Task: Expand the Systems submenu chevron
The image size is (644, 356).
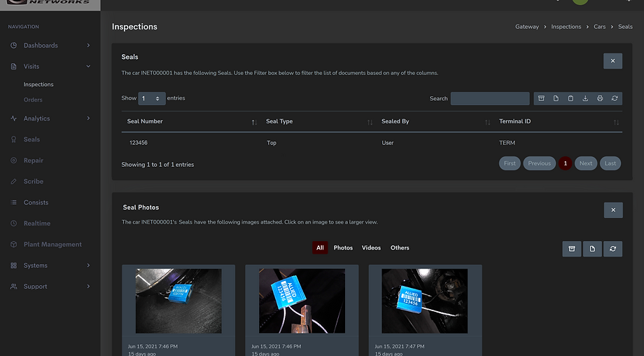Action: [x=88, y=266]
